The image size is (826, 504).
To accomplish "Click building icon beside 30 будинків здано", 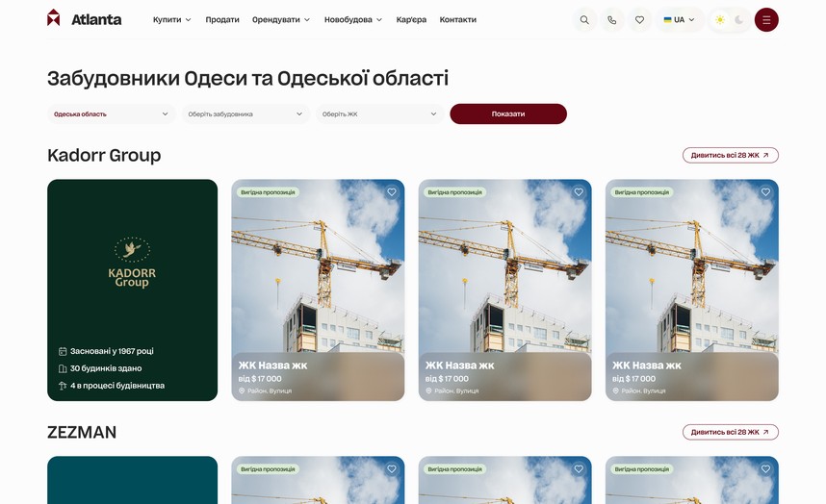I will coord(63,368).
